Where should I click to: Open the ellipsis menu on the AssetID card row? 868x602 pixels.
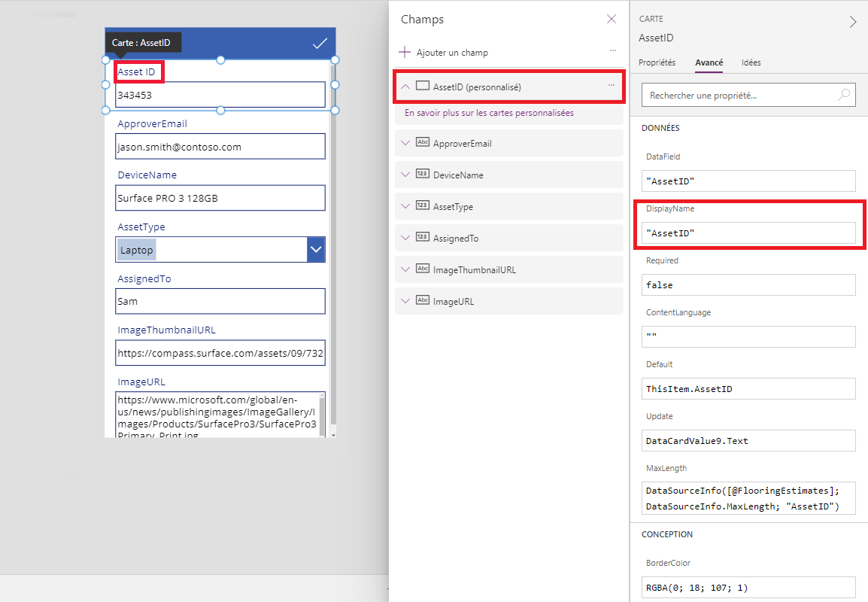pyautogui.click(x=612, y=85)
